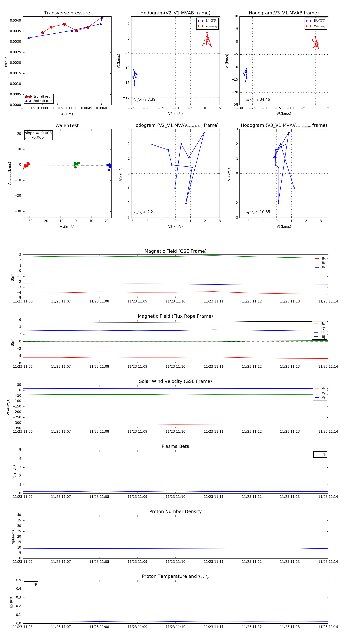351x644 pixels.
Task: Click the βp legend in Plasma Beta plot
Action: click(320, 455)
